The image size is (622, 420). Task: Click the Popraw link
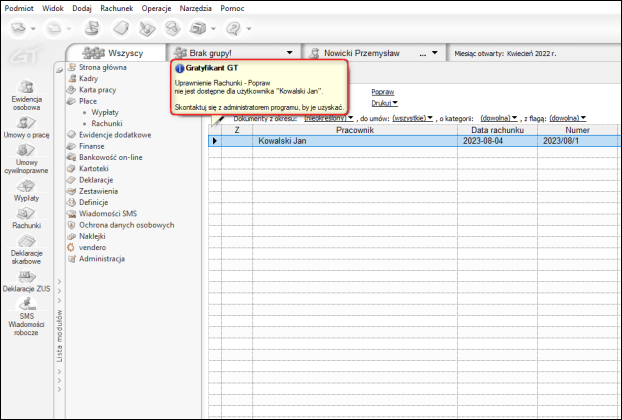pyautogui.click(x=382, y=92)
